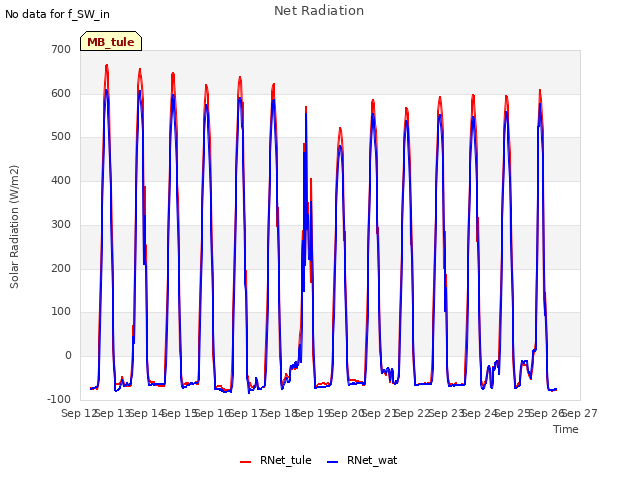The width and height of the screenshot is (640, 480).
Task: Click the -100 y-axis tick label
Action: [59, 399]
